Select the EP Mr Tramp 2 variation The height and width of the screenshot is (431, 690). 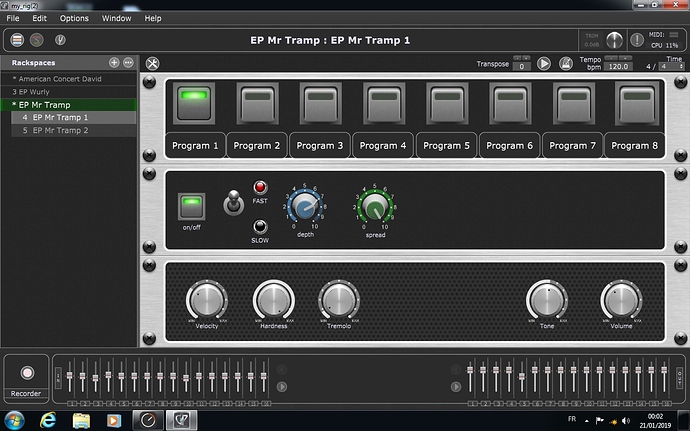tap(73, 130)
